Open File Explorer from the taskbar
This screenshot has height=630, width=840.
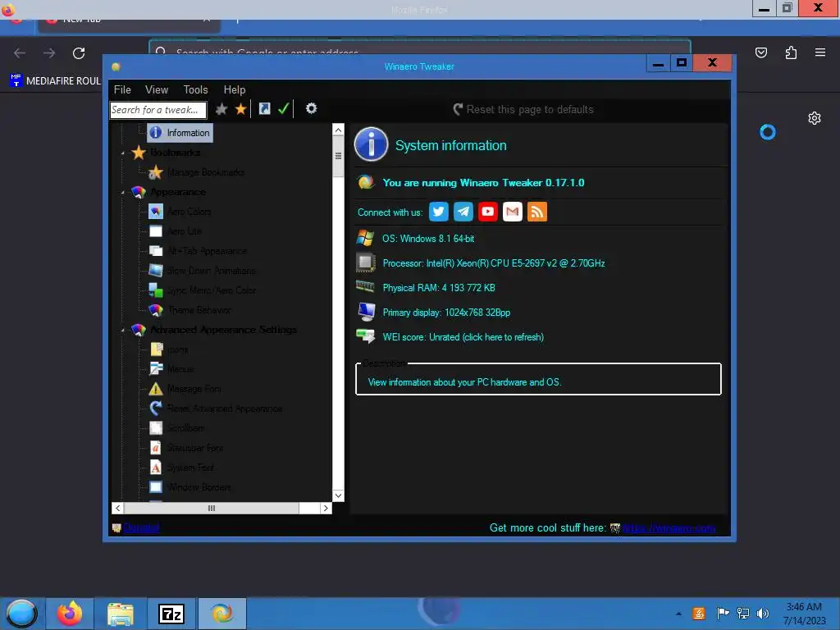[121, 614]
